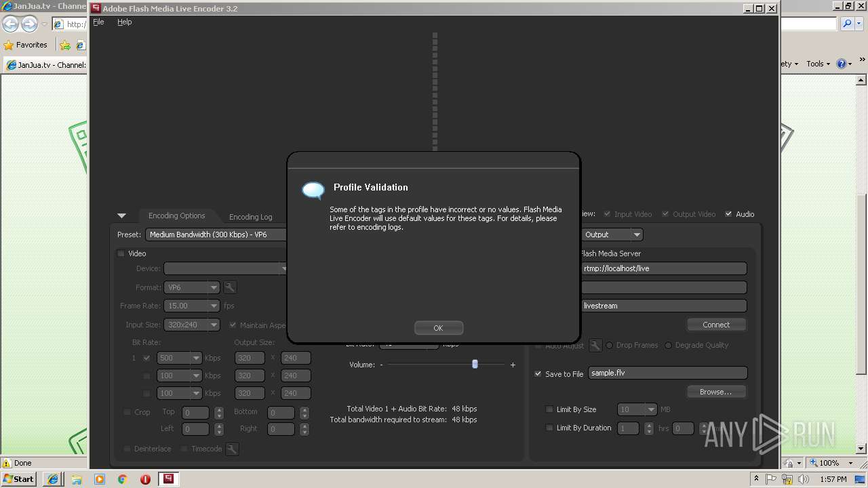Open Windows Explorer folder taskbar icon
The image size is (868, 488).
tap(77, 479)
